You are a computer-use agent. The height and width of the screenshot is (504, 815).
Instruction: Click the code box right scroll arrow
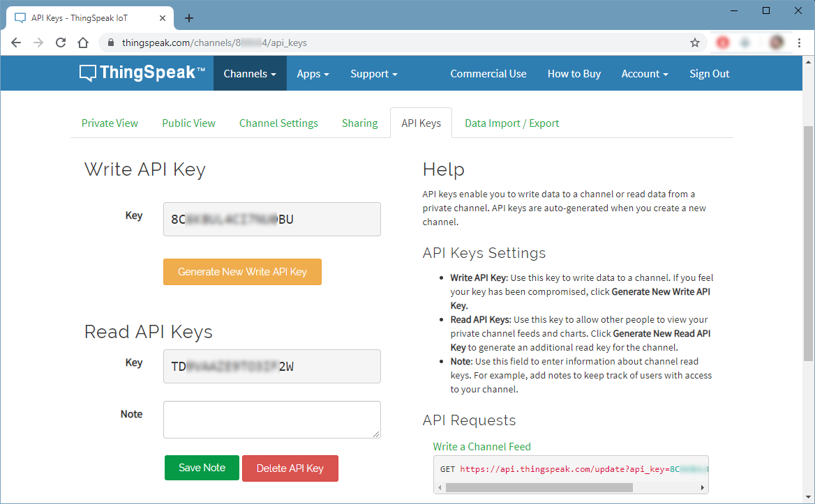(x=702, y=487)
